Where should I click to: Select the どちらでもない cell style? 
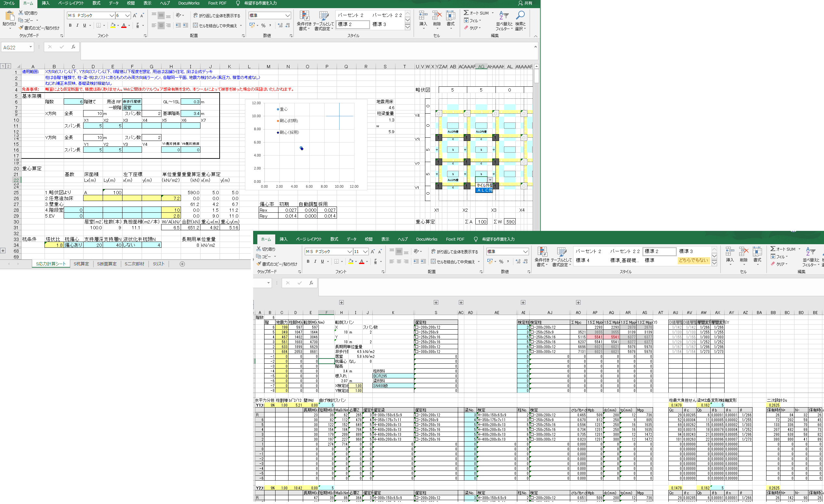[693, 260]
